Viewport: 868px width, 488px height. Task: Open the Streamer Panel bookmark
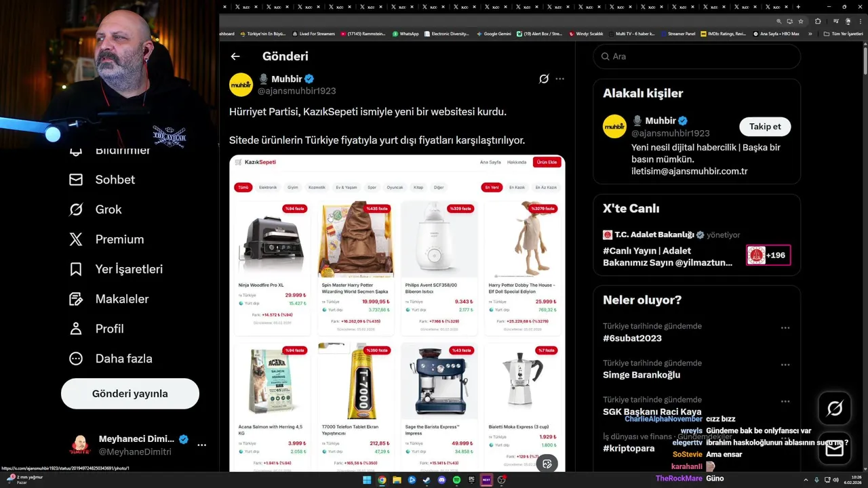(x=677, y=34)
